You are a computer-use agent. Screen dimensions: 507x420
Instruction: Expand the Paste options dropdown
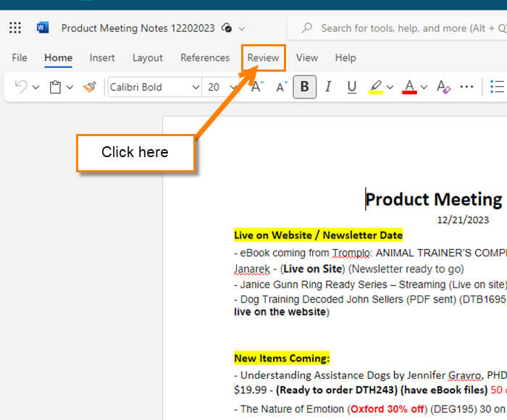[x=70, y=88]
